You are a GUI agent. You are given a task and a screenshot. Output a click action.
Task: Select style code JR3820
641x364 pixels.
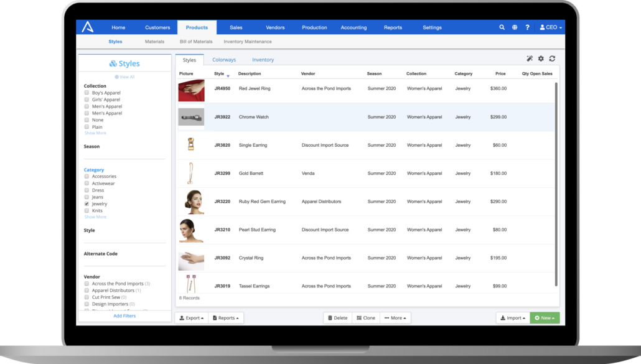[x=222, y=145]
